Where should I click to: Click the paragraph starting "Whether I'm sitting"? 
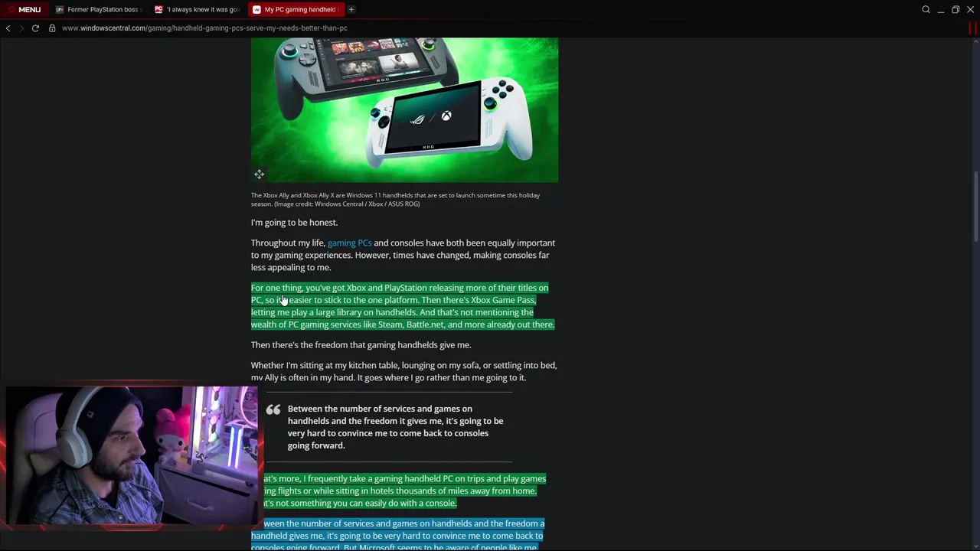coord(403,371)
